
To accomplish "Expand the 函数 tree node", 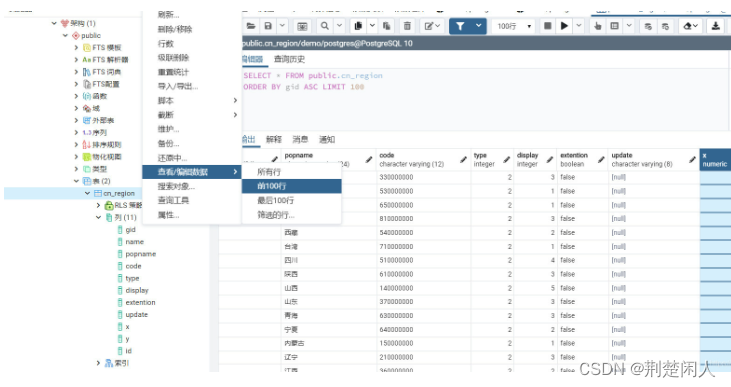I will [76, 96].
